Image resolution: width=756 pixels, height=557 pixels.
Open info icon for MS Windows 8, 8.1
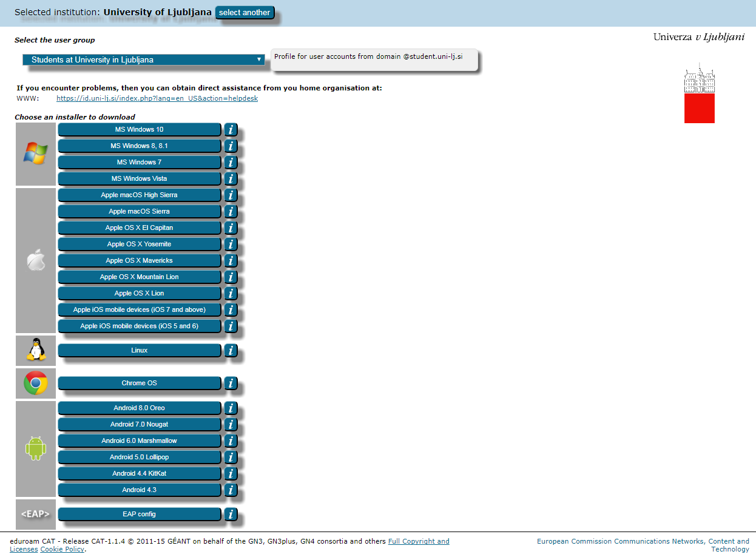(x=231, y=146)
